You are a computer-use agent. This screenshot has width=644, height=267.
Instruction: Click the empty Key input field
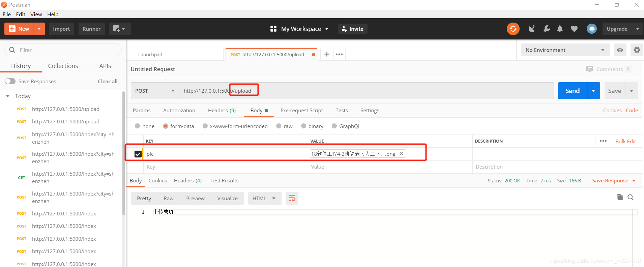click(226, 167)
